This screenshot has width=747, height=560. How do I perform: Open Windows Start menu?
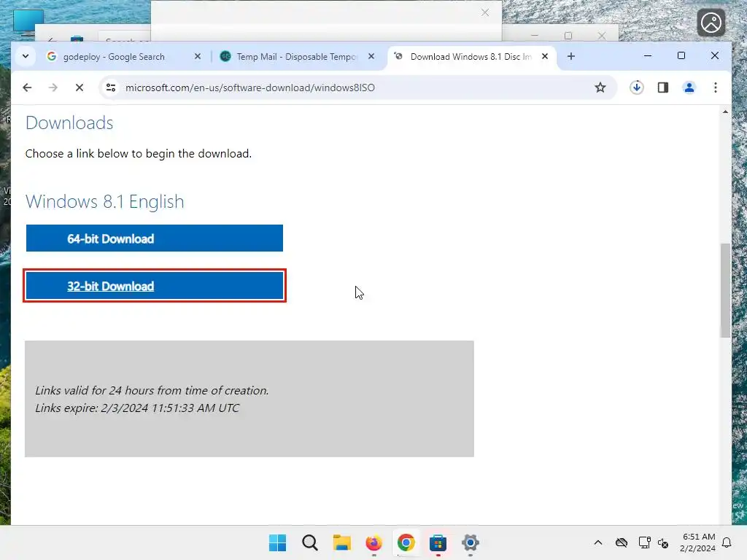click(278, 542)
